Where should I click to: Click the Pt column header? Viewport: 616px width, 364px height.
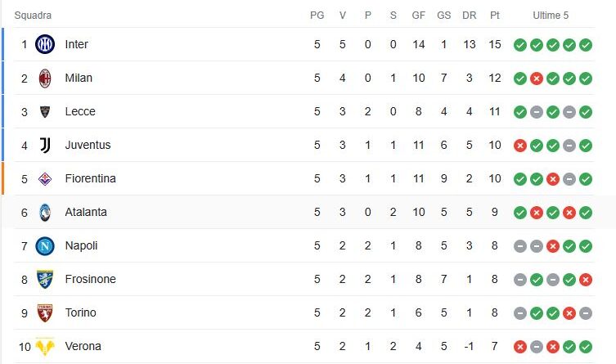(x=495, y=16)
